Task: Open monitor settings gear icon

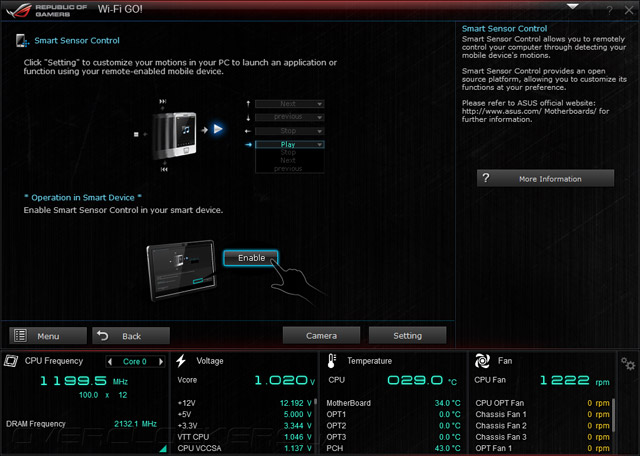Action: pyautogui.click(x=628, y=363)
